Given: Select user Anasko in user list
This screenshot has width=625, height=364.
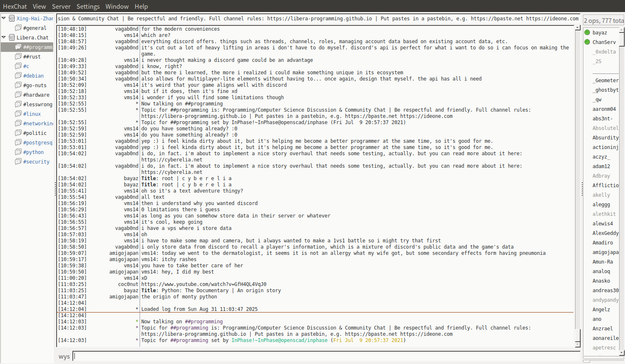Looking at the screenshot, I should [x=601, y=281].
